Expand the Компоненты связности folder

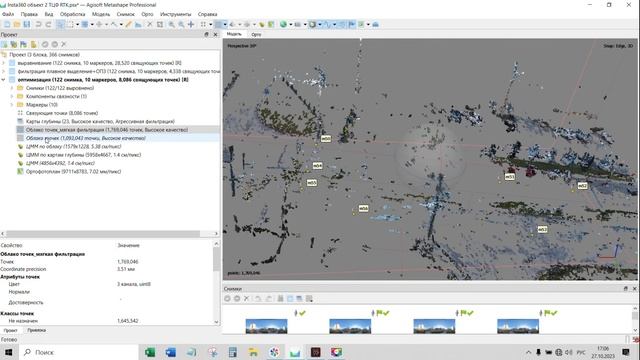pos(11,96)
